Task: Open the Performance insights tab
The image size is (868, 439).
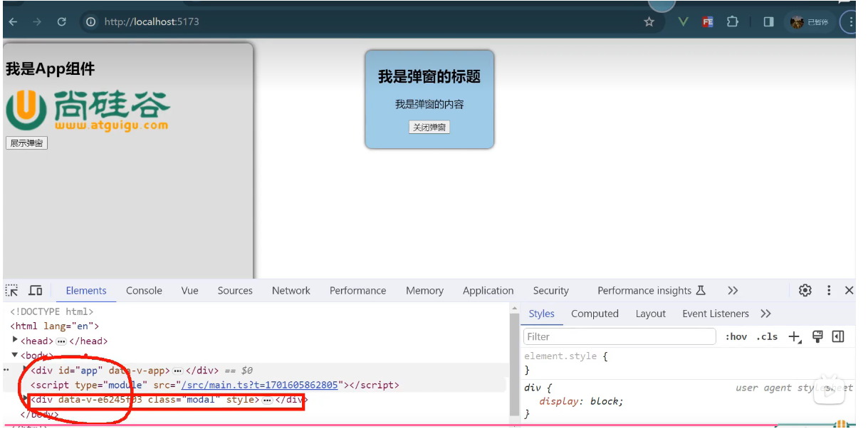Action: (x=651, y=291)
